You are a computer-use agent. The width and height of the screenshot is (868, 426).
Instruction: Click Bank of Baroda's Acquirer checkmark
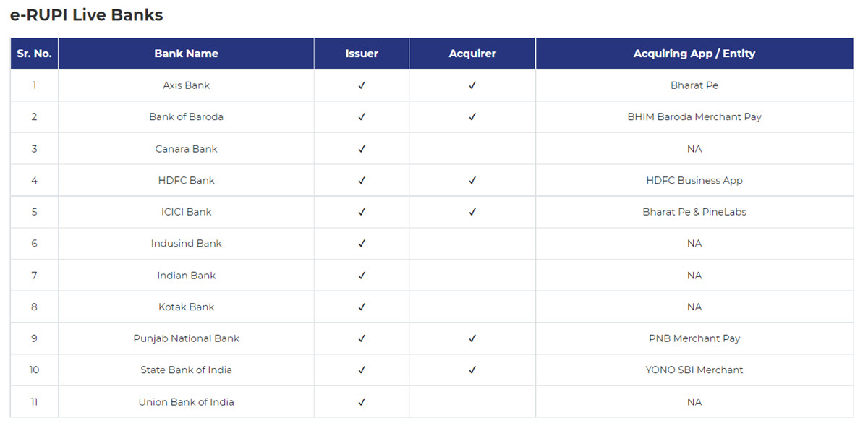click(x=472, y=116)
